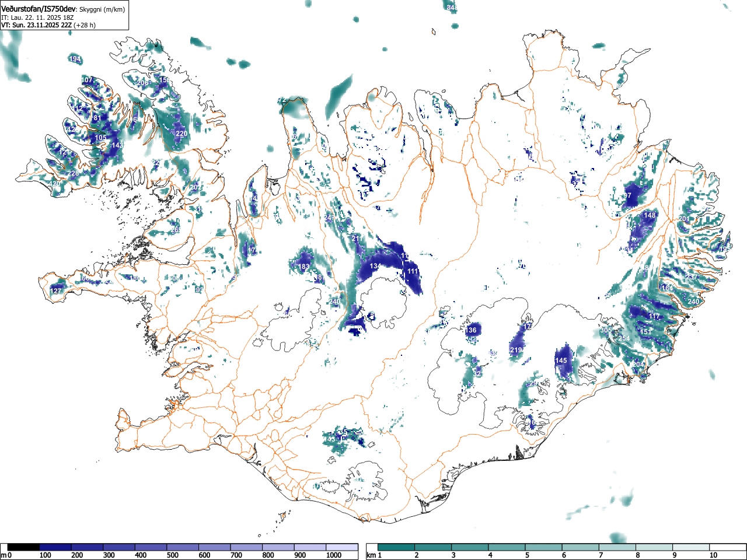Click the "(+28 h)" forecast offset
Screen dimensions: 747x560
85,25
